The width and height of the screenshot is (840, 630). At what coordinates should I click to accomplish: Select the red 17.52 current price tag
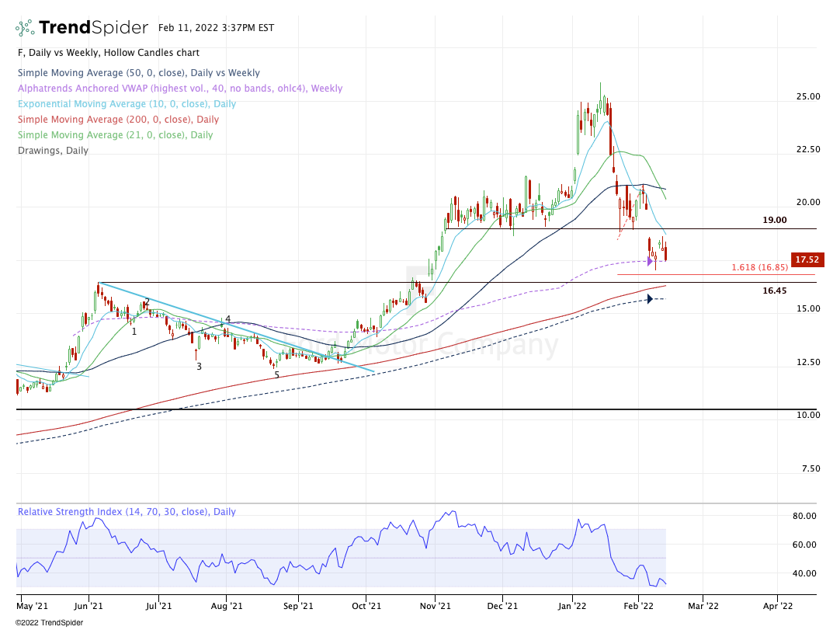(807, 259)
